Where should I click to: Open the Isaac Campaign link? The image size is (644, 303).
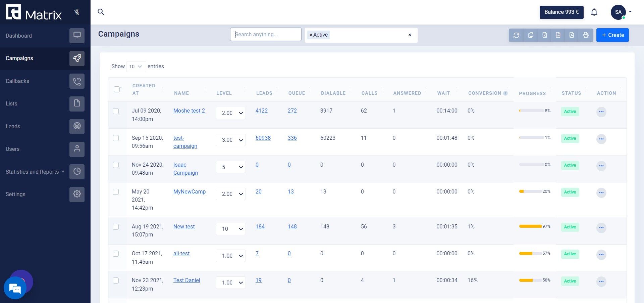(x=185, y=169)
